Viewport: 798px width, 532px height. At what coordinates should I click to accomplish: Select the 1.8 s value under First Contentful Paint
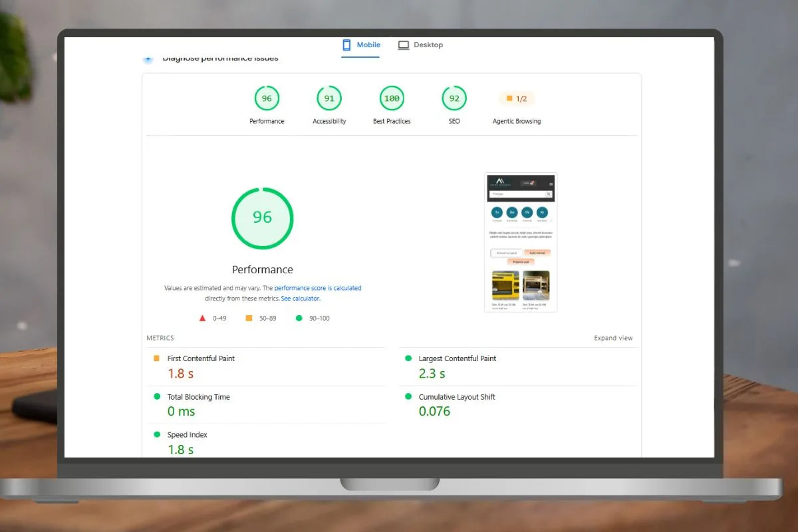180,374
